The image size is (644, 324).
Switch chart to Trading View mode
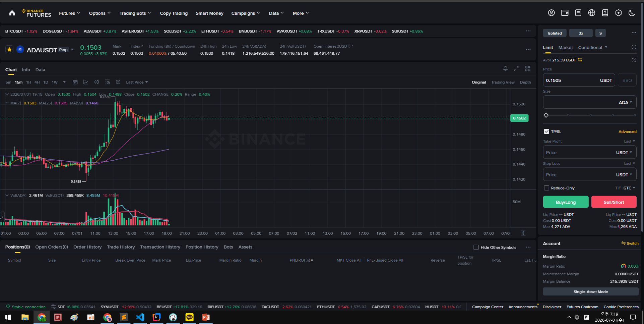coord(503,82)
